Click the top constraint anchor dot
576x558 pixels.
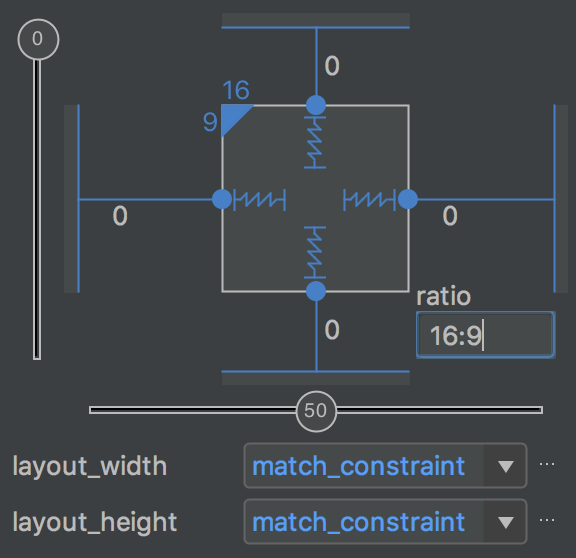pos(316,105)
